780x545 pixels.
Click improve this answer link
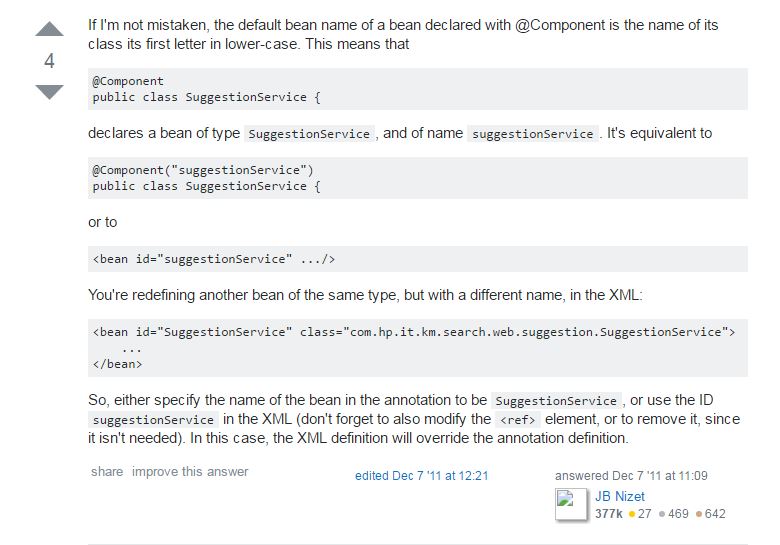click(190, 471)
